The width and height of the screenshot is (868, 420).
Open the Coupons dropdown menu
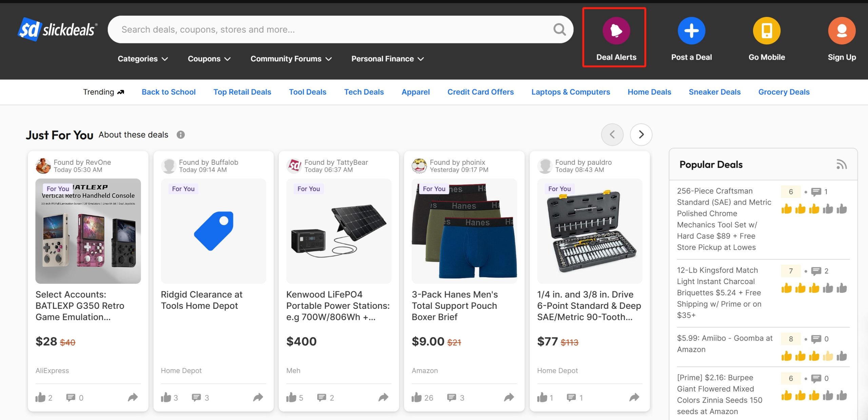(209, 59)
